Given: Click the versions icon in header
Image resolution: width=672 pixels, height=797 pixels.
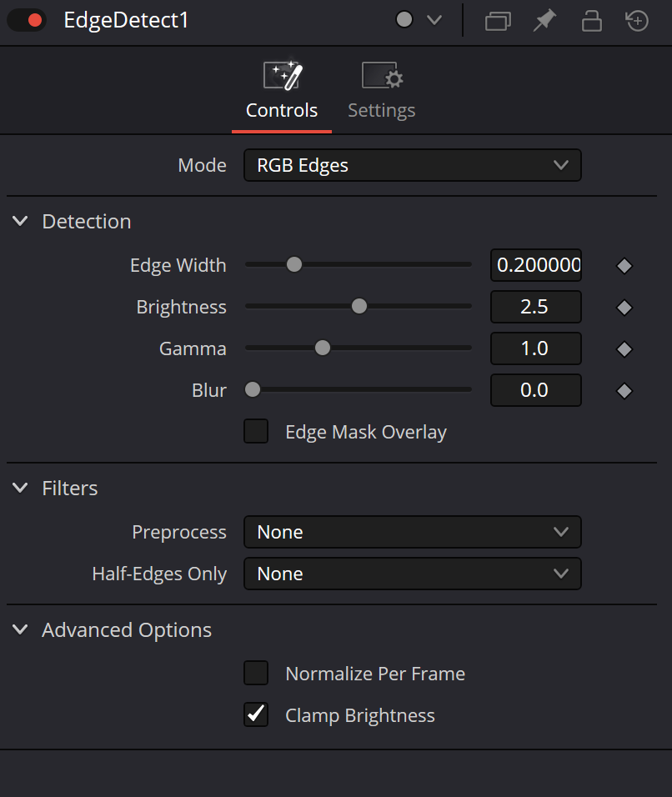Looking at the screenshot, I should (x=498, y=22).
